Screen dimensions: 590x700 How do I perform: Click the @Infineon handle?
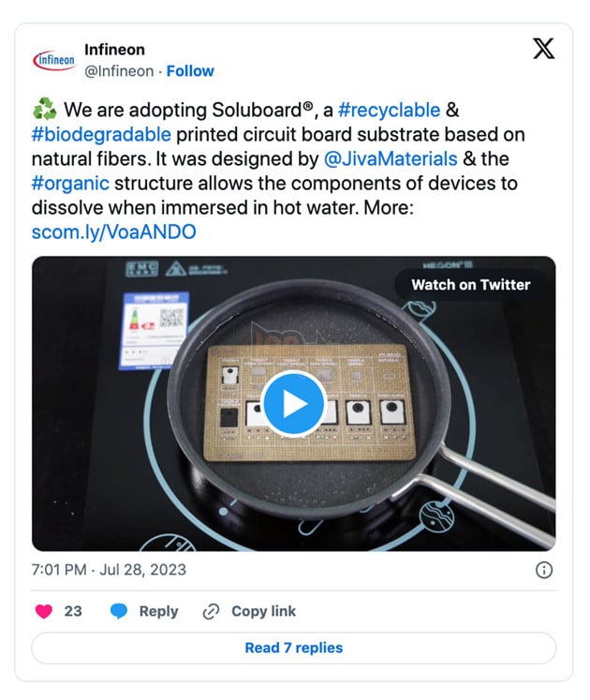click(x=119, y=71)
